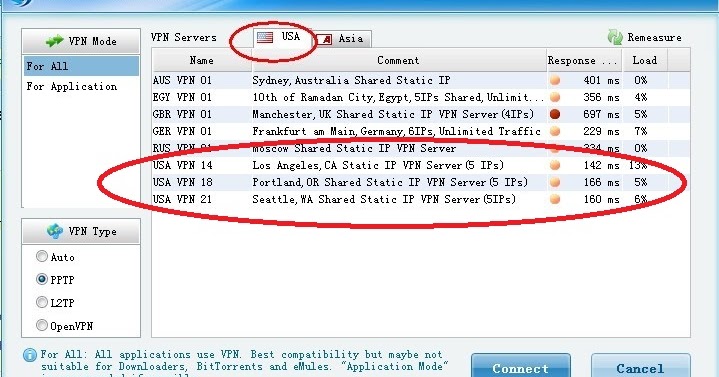Screen dimensions: 719x377
Task: Select the GBR VPN 01 server row
Action: [421, 114]
